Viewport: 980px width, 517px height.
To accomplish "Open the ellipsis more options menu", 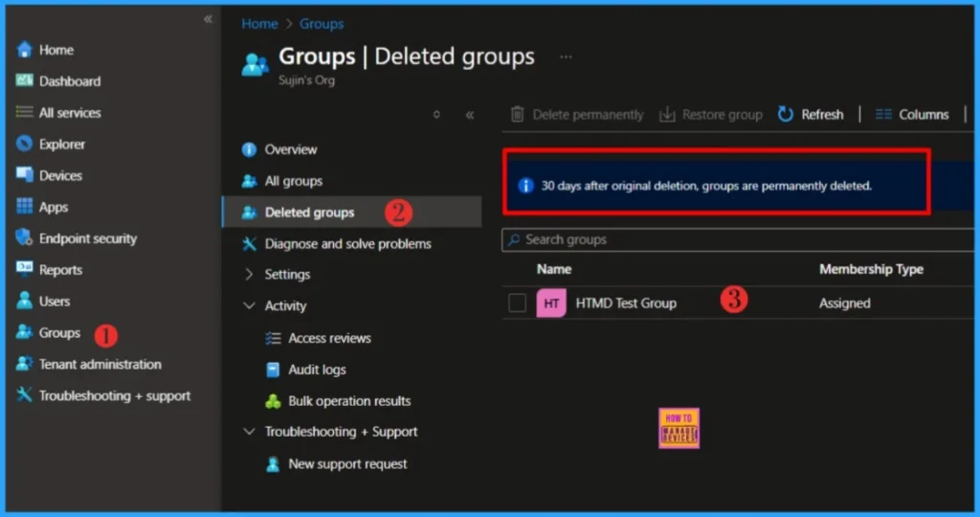I will coord(565,56).
